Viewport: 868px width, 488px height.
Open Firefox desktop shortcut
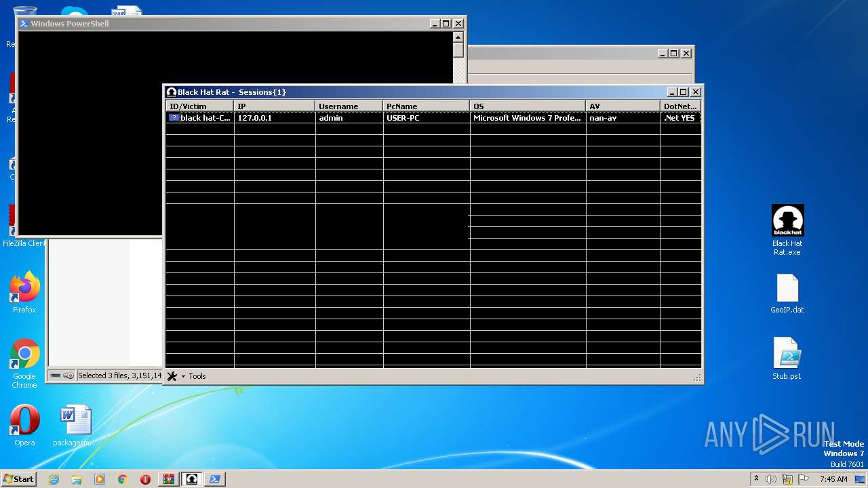click(24, 293)
